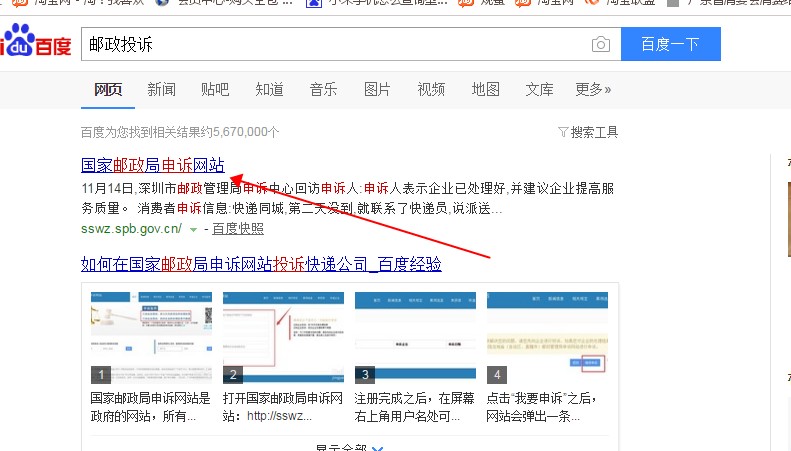Open step 1 tutorial thumbnail
The height and width of the screenshot is (451, 791).
(x=151, y=337)
